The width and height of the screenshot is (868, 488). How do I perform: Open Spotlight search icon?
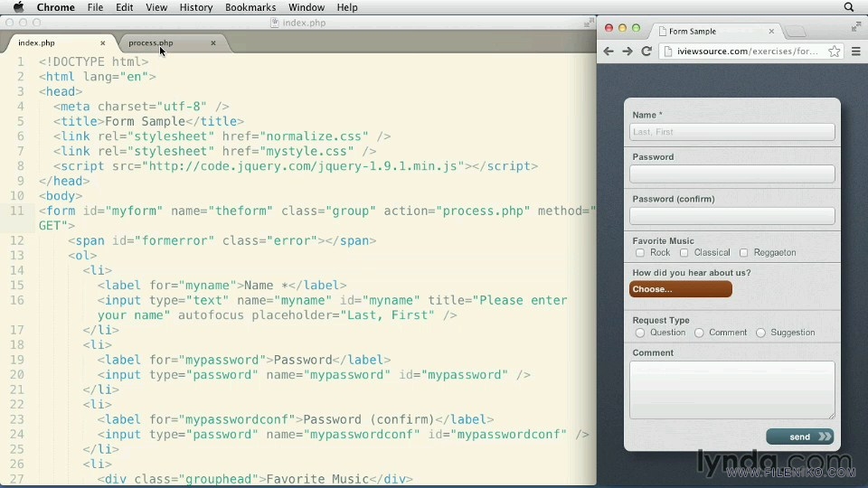coord(849,7)
